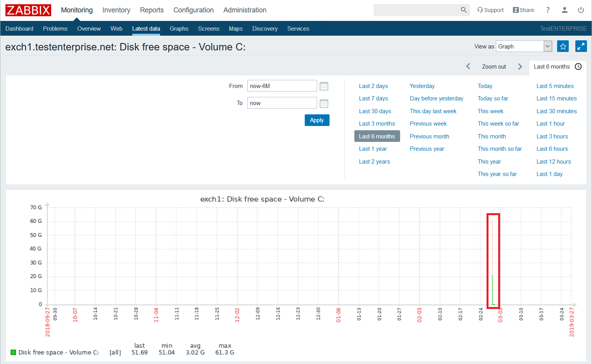Open the help question mark icon

548,10
